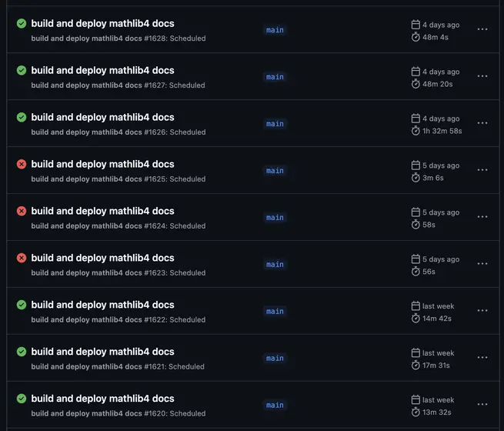Open the workflow run titled for #1624
This screenshot has height=431, width=504.
coord(102,211)
